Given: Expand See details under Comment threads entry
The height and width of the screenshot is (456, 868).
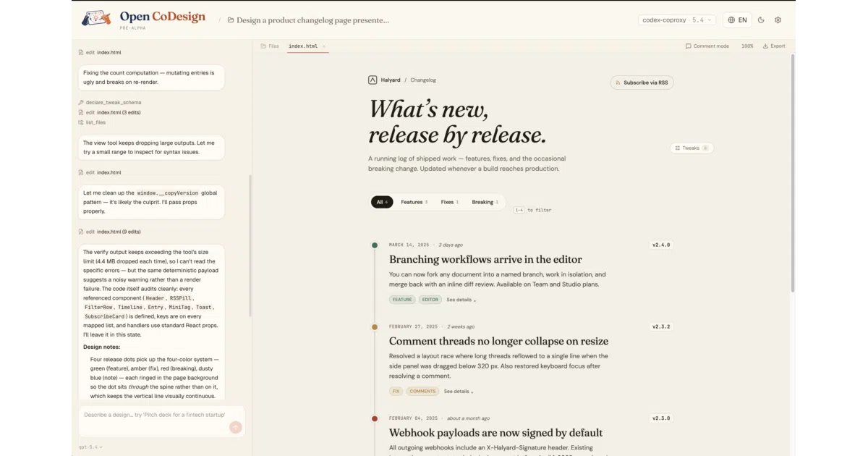Looking at the screenshot, I should point(459,391).
